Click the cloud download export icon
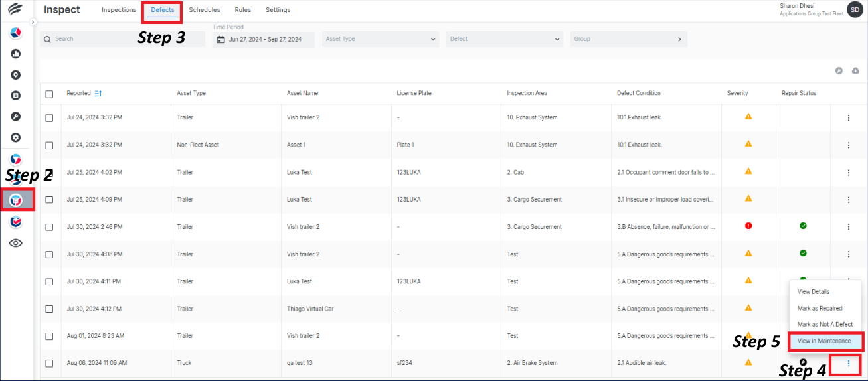 [x=855, y=70]
